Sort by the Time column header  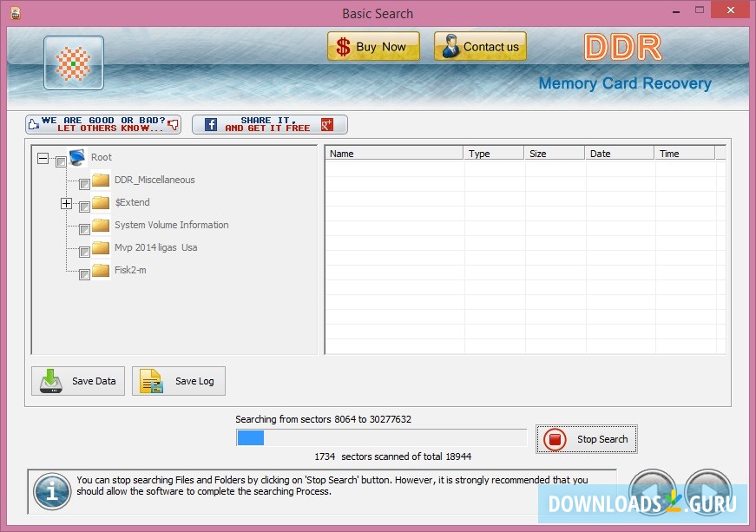tap(684, 154)
